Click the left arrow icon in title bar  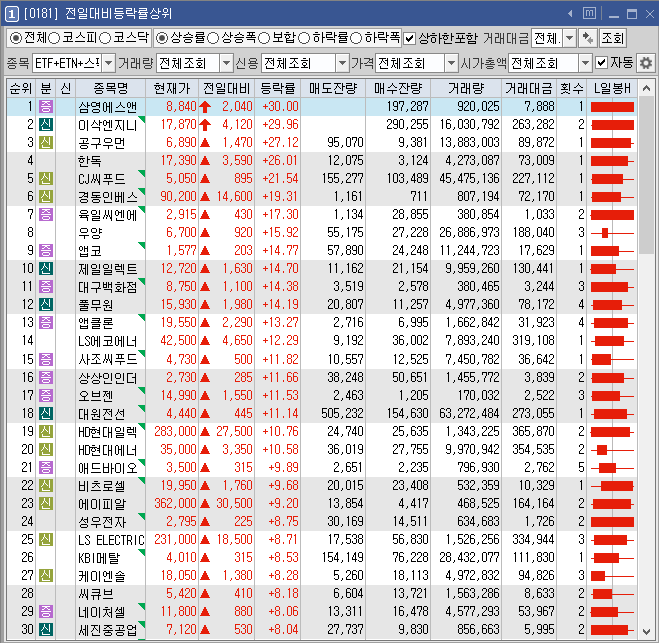[x=570, y=14]
